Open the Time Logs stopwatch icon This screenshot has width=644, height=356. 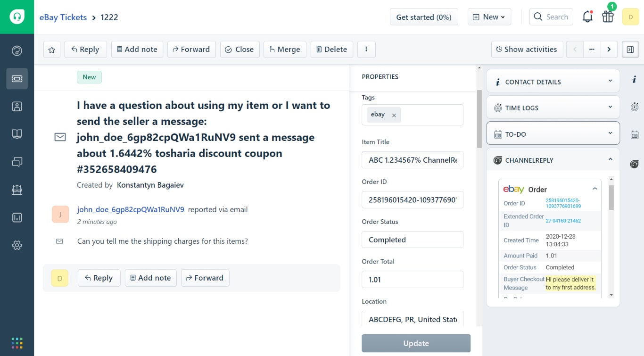(x=634, y=107)
